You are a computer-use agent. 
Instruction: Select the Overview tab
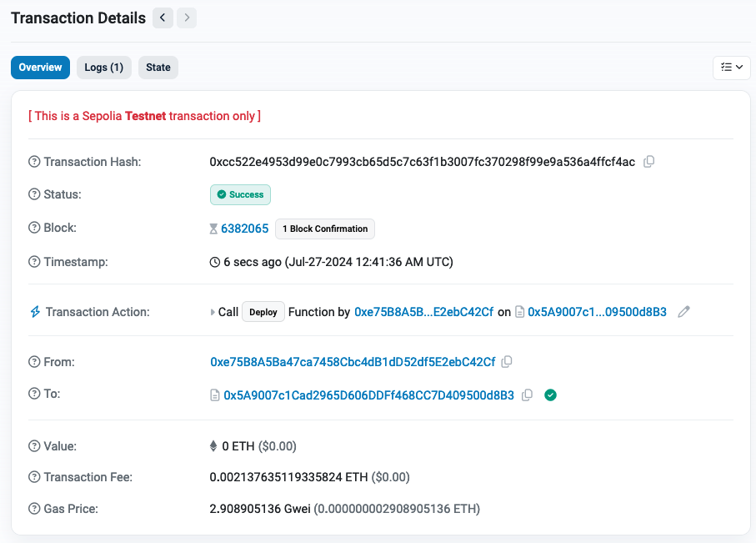[40, 68]
